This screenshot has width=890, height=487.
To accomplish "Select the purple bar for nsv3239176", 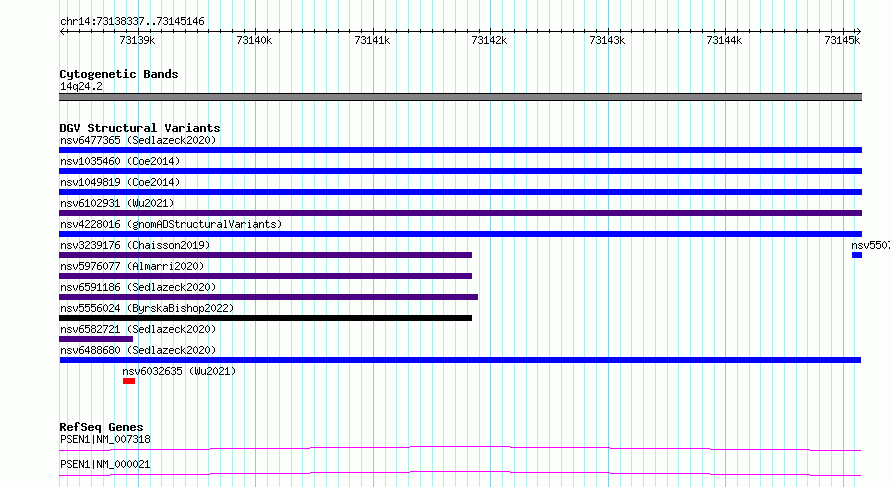I will point(266,255).
